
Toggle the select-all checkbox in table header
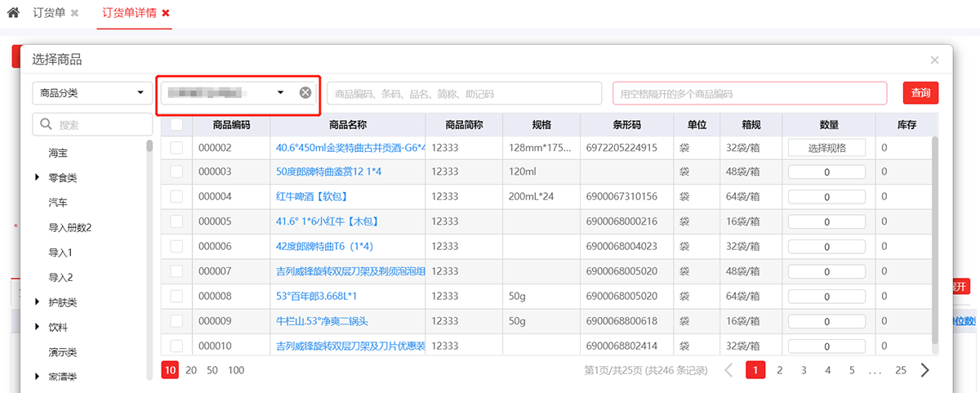[x=177, y=125]
